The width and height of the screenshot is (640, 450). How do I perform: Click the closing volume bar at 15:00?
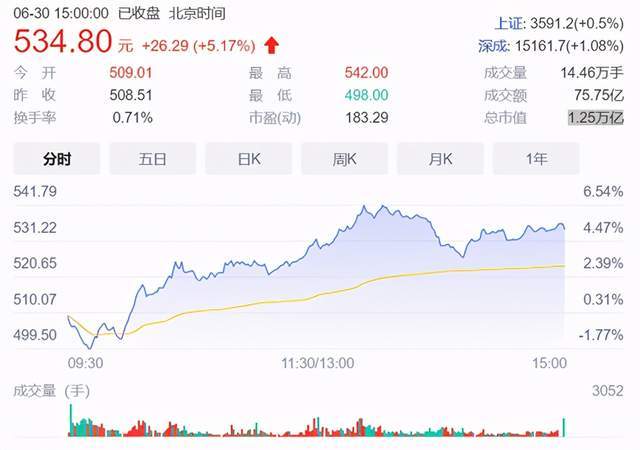tap(564, 427)
